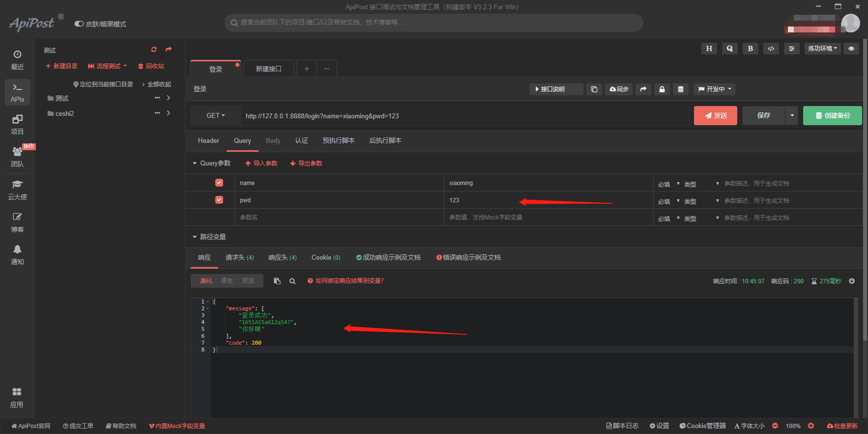Click the B toolbar icon
The image size is (868, 434).
pyautogui.click(x=750, y=49)
